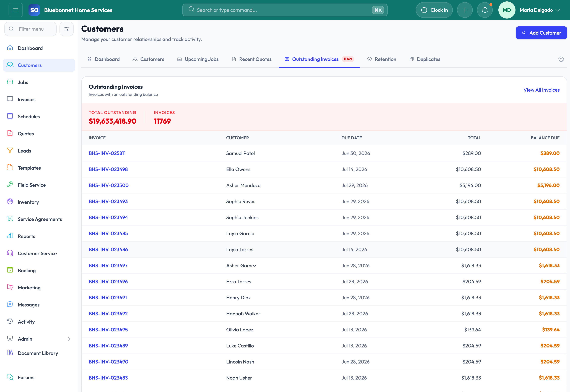
Task: Open the Duplicates tab
Action: tap(425, 59)
